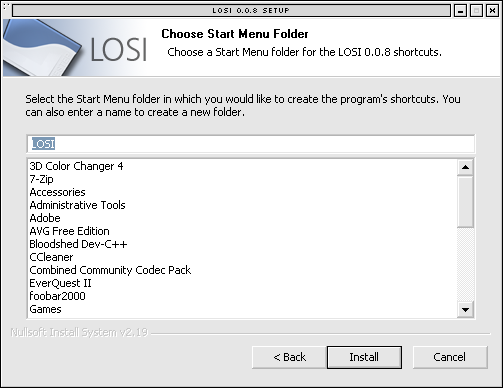Pick the CCleaner folder
Viewport: 503px width, 388px height.
pos(51,257)
